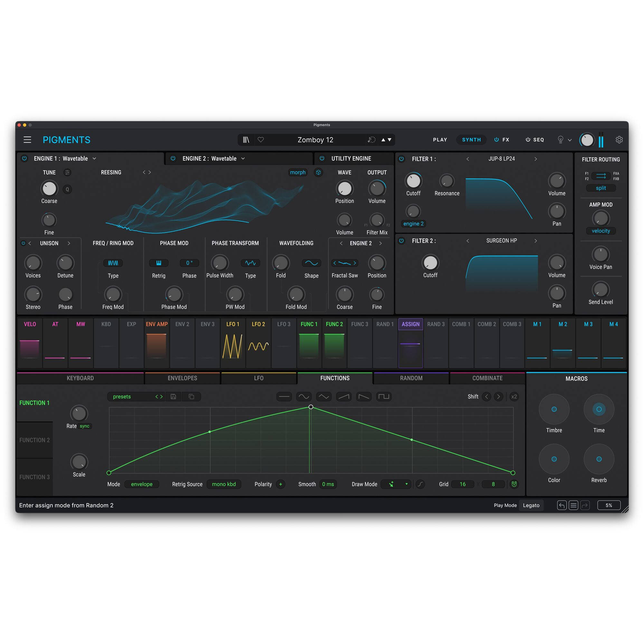The height and width of the screenshot is (644, 644).
Task: Open the settings gear icon
Action: (619, 140)
